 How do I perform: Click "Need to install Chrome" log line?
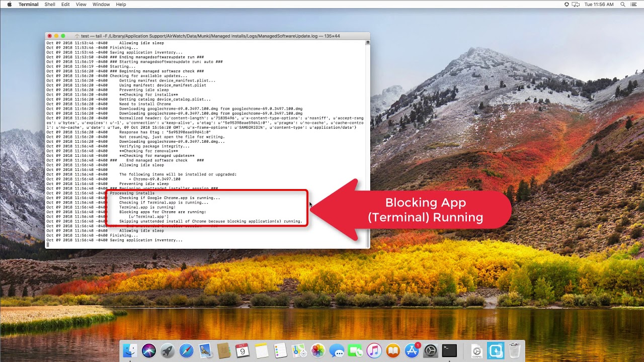pyautogui.click(x=145, y=104)
